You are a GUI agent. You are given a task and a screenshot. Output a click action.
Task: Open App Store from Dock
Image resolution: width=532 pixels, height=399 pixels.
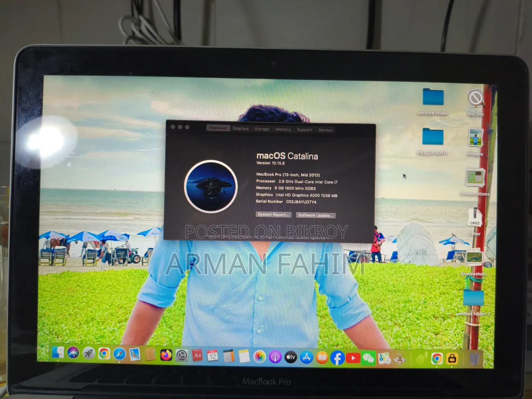307,358
